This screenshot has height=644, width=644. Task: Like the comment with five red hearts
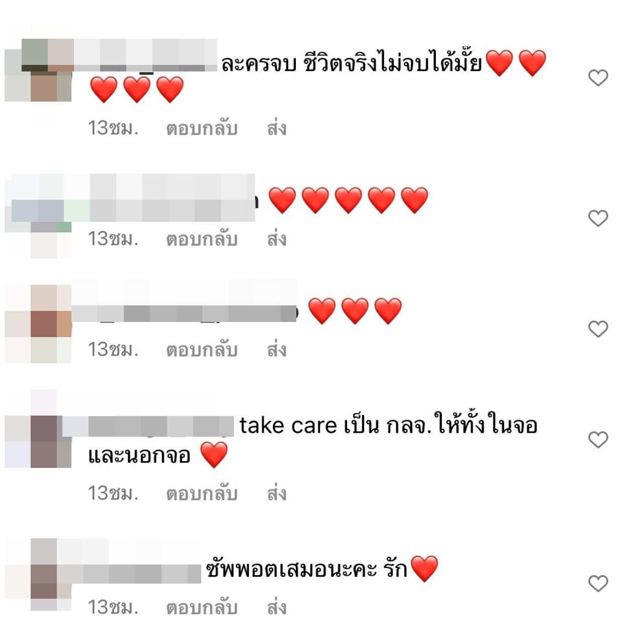598,218
